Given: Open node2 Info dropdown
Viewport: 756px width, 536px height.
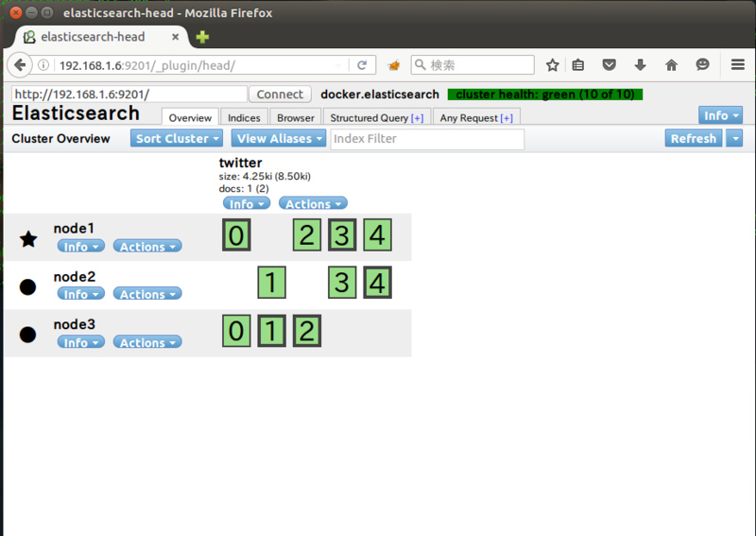Looking at the screenshot, I should pos(81,294).
